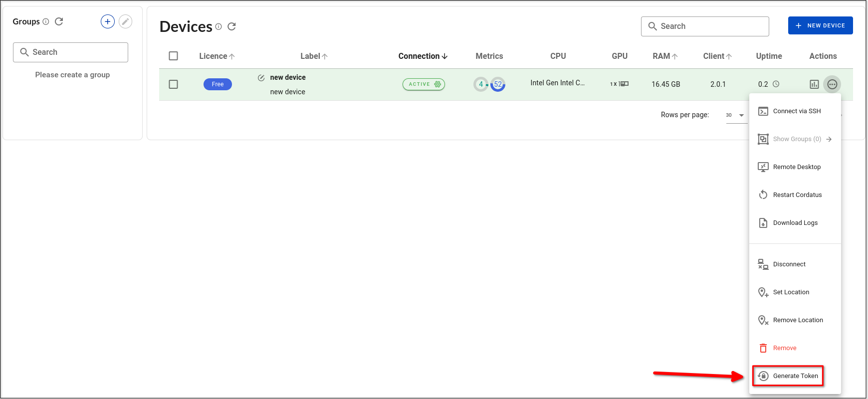Click the Devices info icon
The image size is (868, 399).
(218, 26)
